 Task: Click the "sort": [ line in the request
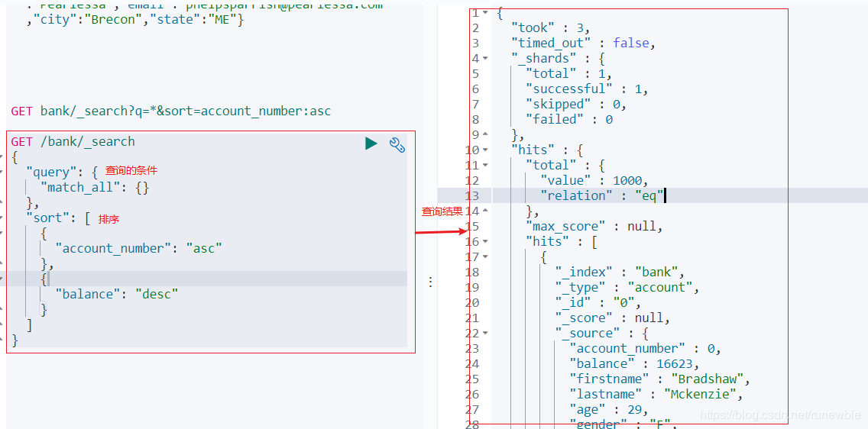[x=58, y=218]
